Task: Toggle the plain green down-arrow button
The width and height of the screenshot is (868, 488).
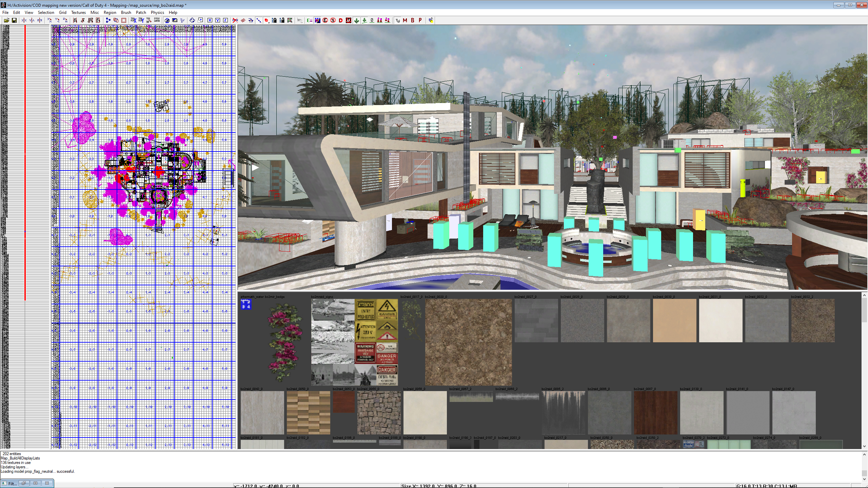Action: [x=356, y=20]
